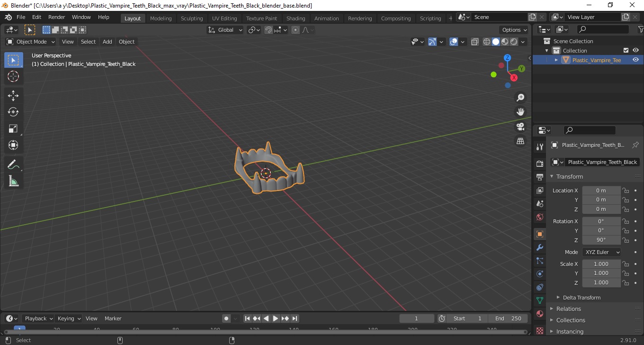Switch to UV Editing workspace tab
Screen dimensions: 644x345
[x=224, y=18]
